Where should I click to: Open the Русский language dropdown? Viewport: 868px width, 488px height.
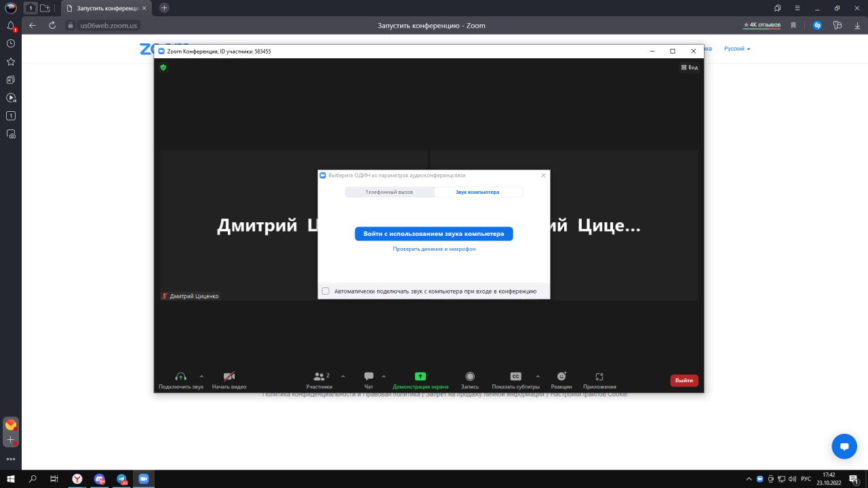tap(737, 49)
